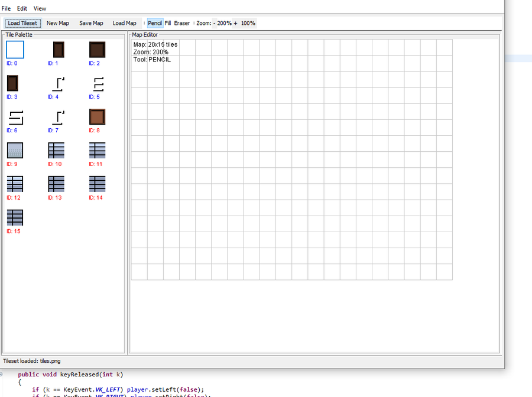Reset zoom with the 100% button
Image resolution: width=532 pixels, height=397 pixels.
[x=248, y=23]
